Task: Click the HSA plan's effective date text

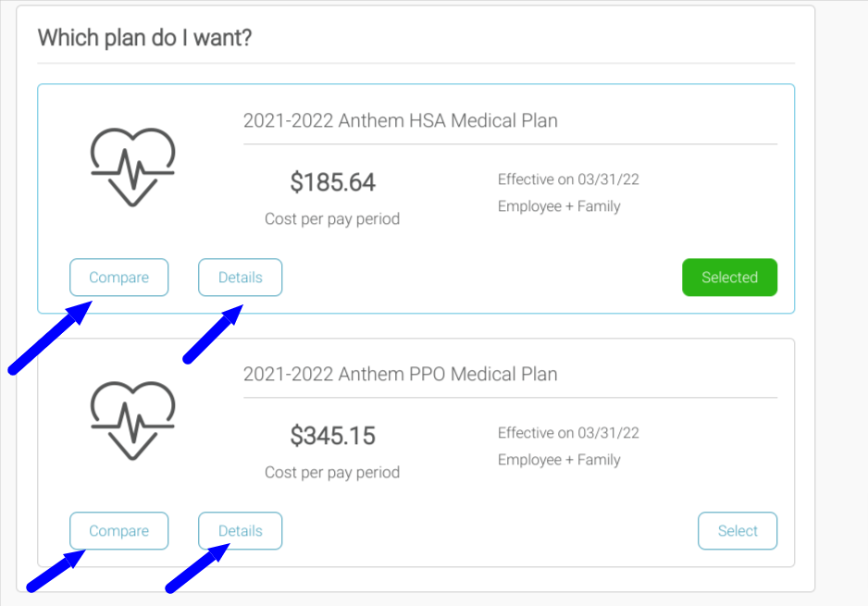Action: pos(568,179)
